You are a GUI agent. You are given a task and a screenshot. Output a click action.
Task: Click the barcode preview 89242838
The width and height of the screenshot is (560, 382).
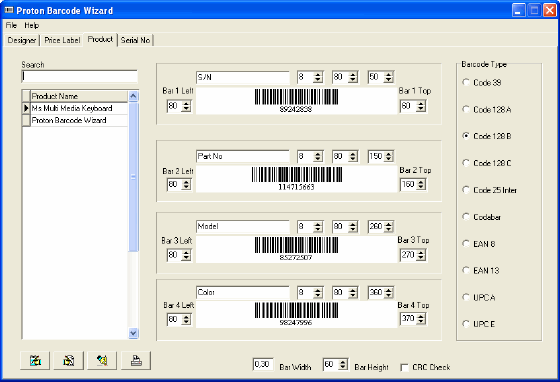point(296,101)
